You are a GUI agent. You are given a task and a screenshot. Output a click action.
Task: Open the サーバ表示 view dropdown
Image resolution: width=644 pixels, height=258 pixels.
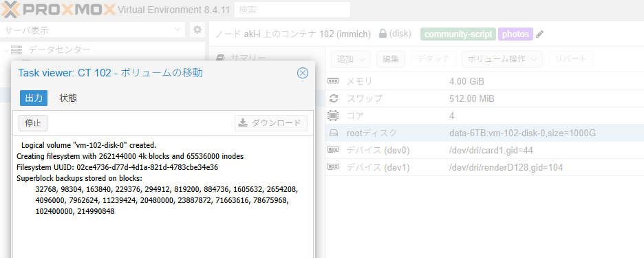(92, 30)
